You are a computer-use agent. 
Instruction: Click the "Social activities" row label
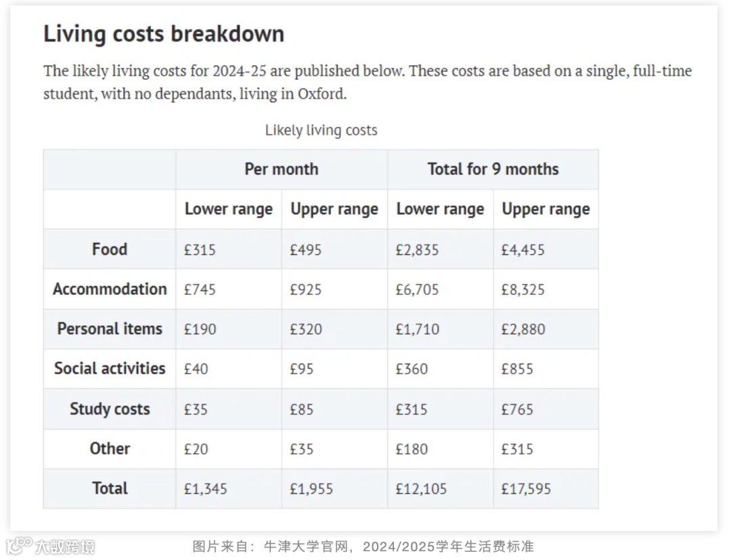(x=110, y=369)
